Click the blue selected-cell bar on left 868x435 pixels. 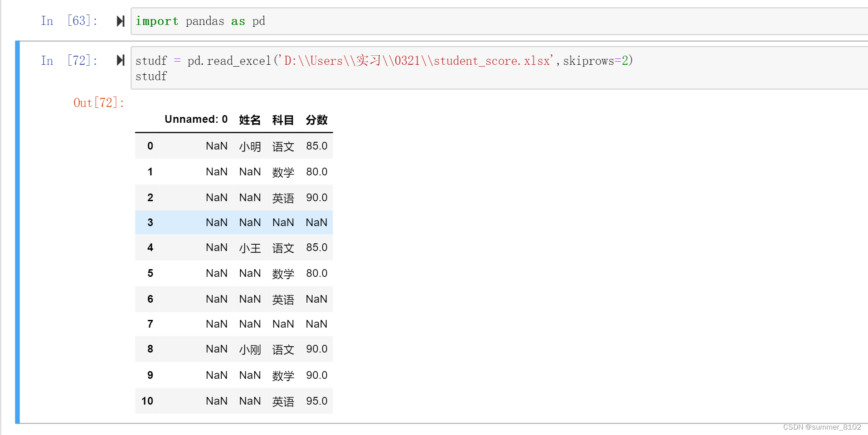tap(17, 232)
